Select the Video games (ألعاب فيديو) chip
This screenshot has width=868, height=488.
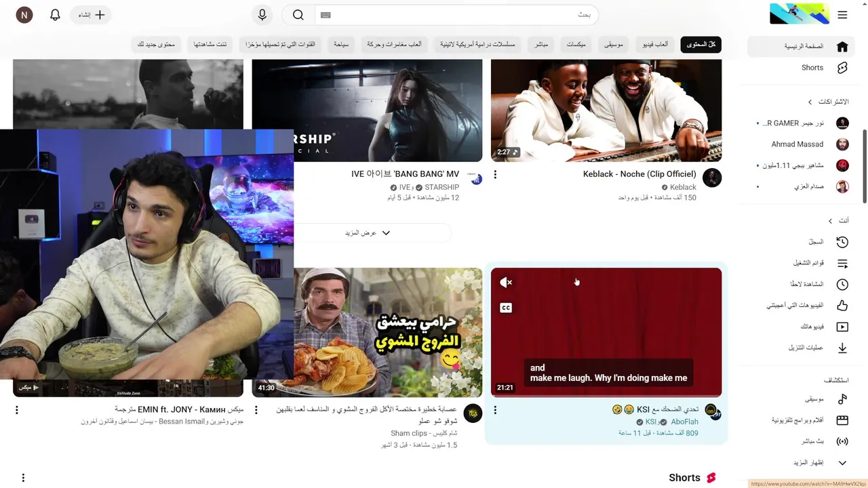(x=655, y=44)
